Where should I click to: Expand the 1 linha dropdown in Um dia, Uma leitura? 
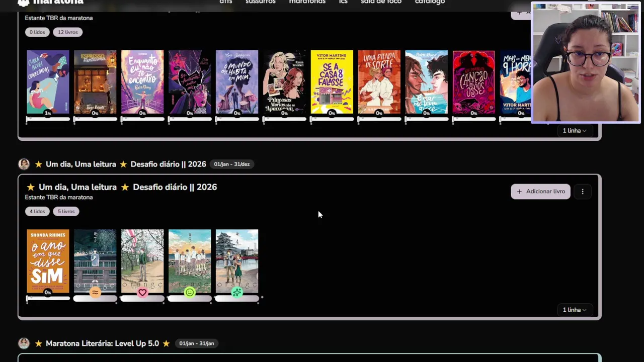coord(574,310)
